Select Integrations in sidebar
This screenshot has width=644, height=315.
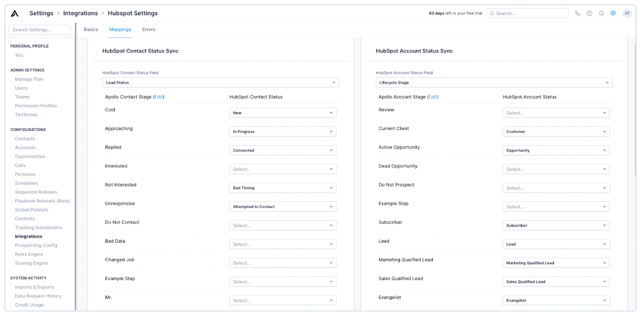[x=29, y=237]
